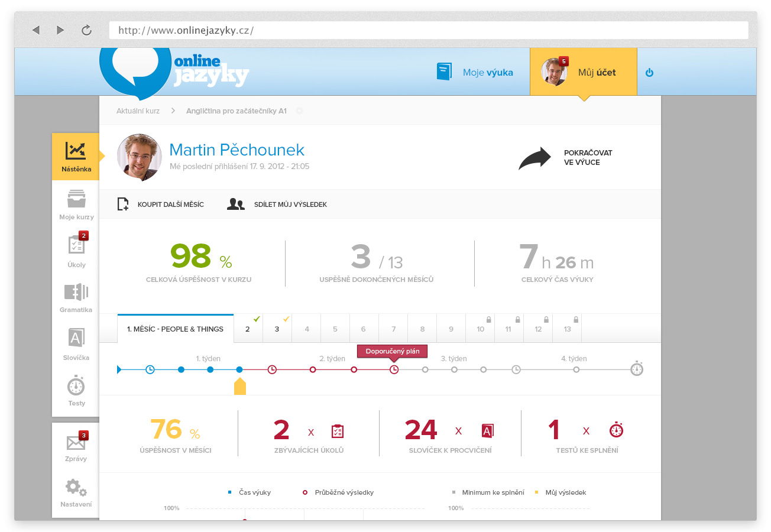771x532 pixels.
Task: Open the Testy stopwatch icon
Action: tap(76, 387)
